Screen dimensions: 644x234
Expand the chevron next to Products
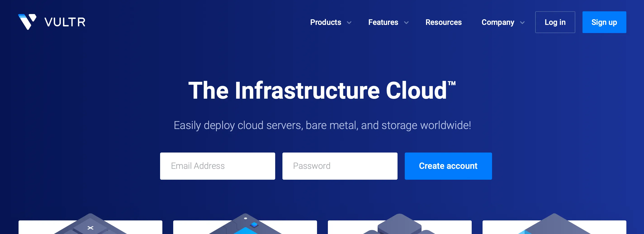click(349, 23)
